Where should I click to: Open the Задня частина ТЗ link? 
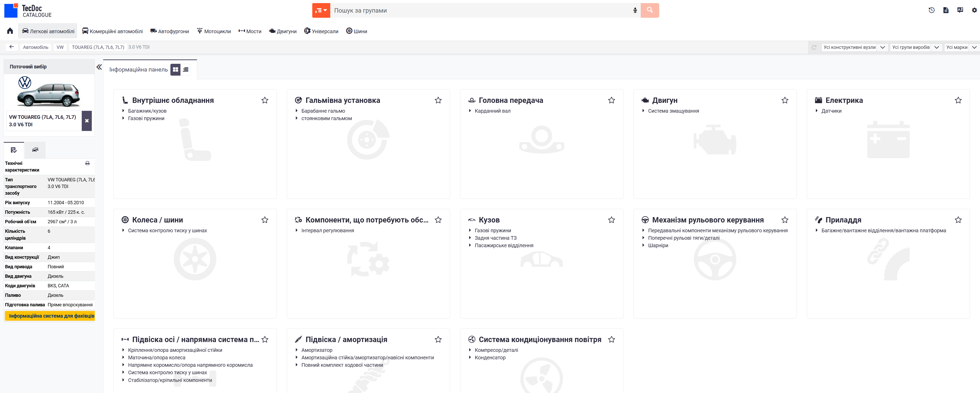pyautogui.click(x=495, y=238)
